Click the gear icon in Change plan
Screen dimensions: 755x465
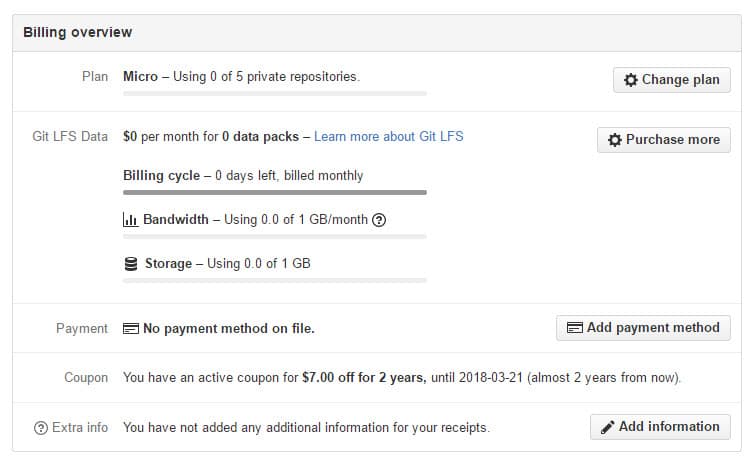click(630, 80)
